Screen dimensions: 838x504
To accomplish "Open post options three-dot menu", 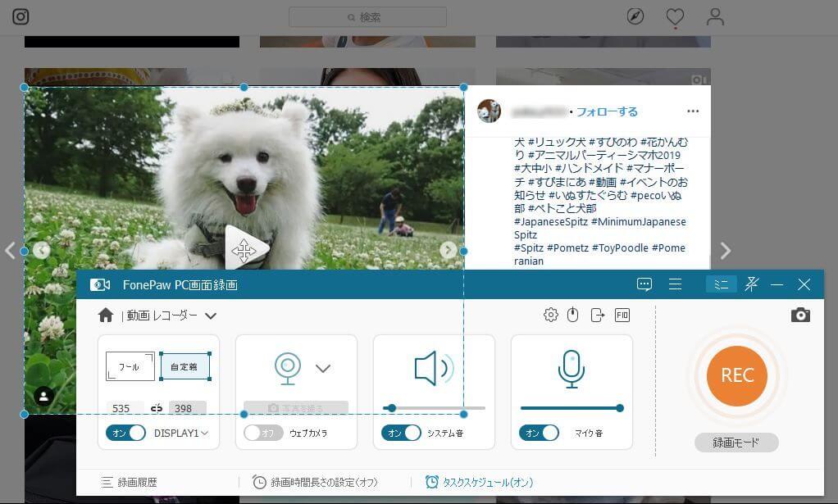I will 693,111.
